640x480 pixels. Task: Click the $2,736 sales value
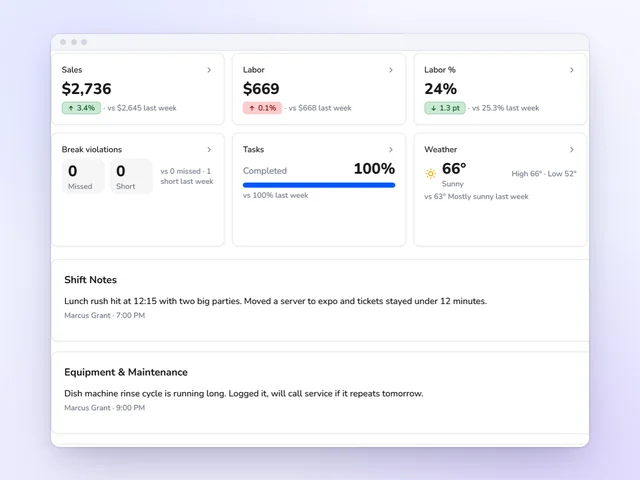coord(86,89)
